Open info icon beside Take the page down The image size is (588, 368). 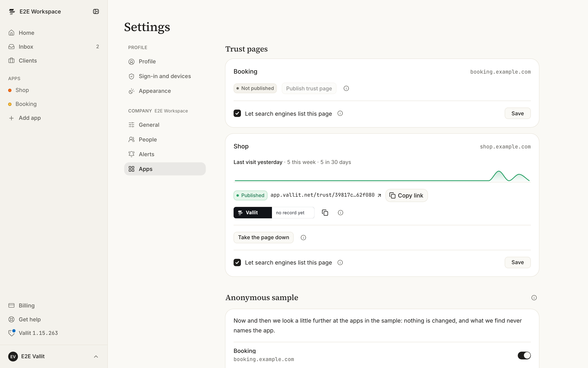click(x=303, y=238)
